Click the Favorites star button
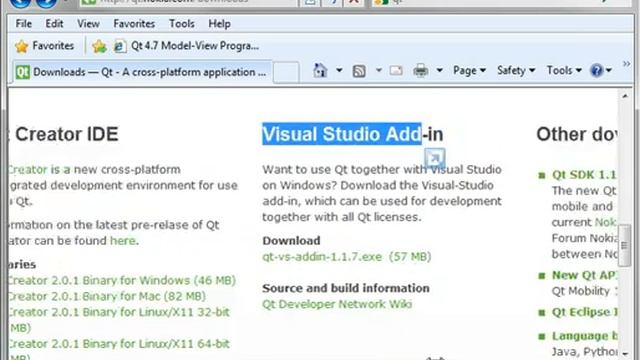The height and width of the screenshot is (360, 640). click(44, 46)
